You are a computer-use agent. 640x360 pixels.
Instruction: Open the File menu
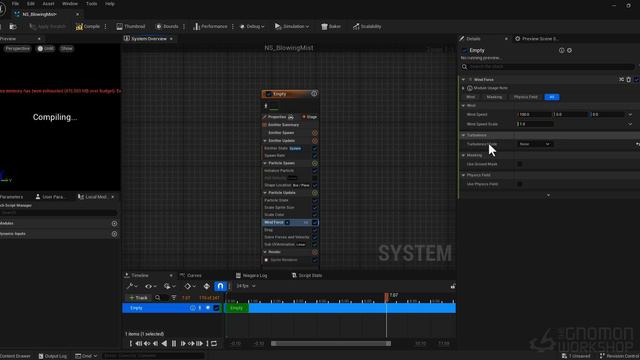pos(15,4)
